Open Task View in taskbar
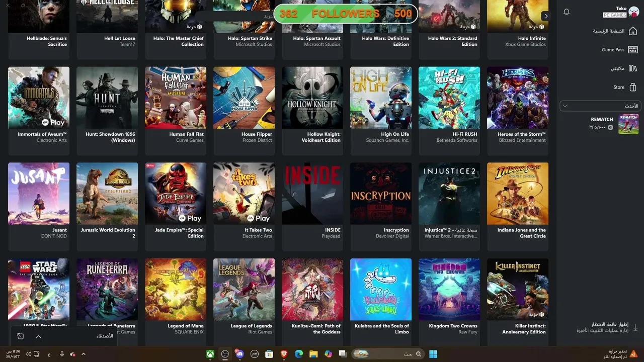644x362 pixels. pos(343,354)
